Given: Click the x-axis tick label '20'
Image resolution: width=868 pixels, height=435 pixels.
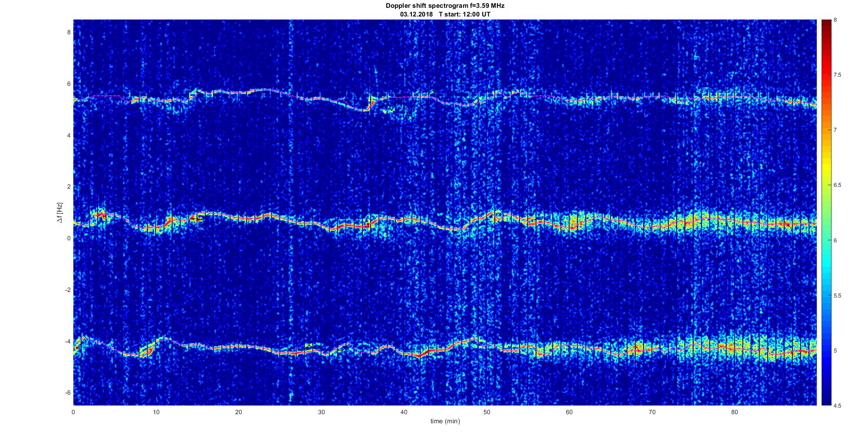Looking at the screenshot, I should 239,412.
